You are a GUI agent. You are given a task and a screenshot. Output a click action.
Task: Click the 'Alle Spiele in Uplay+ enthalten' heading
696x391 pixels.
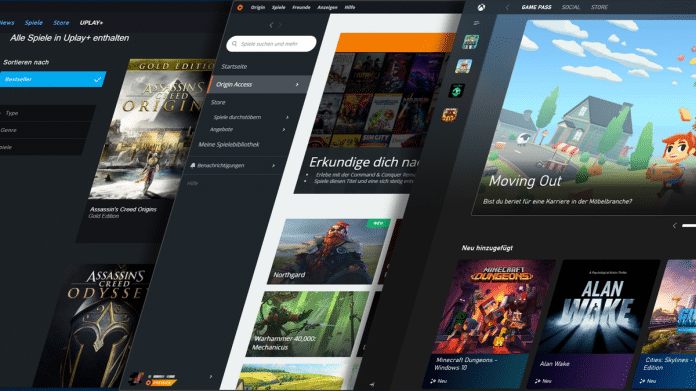pos(69,38)
